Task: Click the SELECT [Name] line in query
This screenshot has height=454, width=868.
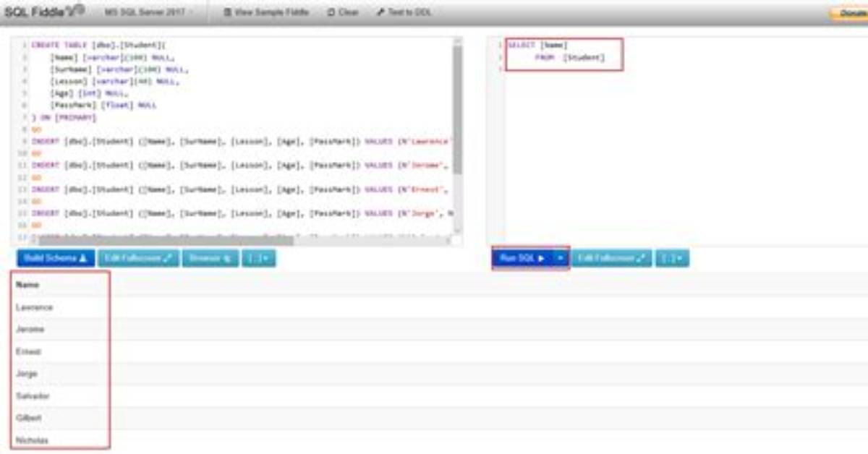Action: [538, 45]
